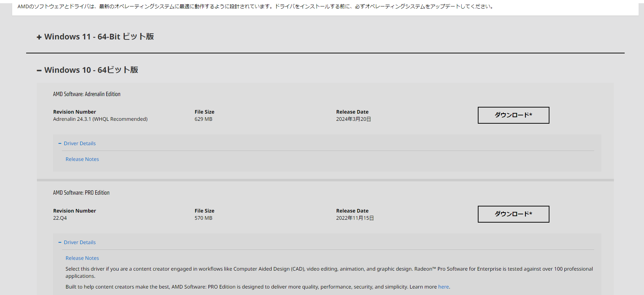644x295 pixels.
Task: Click Revision Number label in Adrenalin section
Action: click(75, 112)
